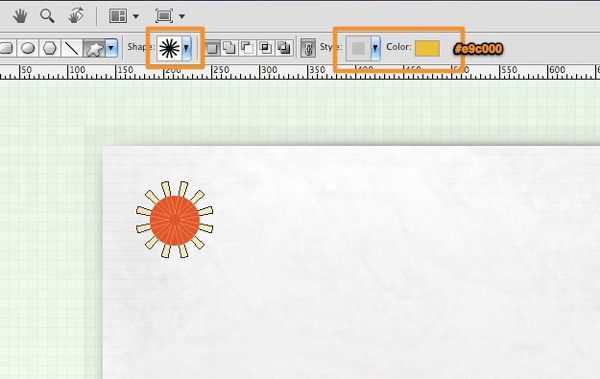600x379 pixels.
Task: Expand the Screen Mode dropdown arrow
Action: coord(182,16)
